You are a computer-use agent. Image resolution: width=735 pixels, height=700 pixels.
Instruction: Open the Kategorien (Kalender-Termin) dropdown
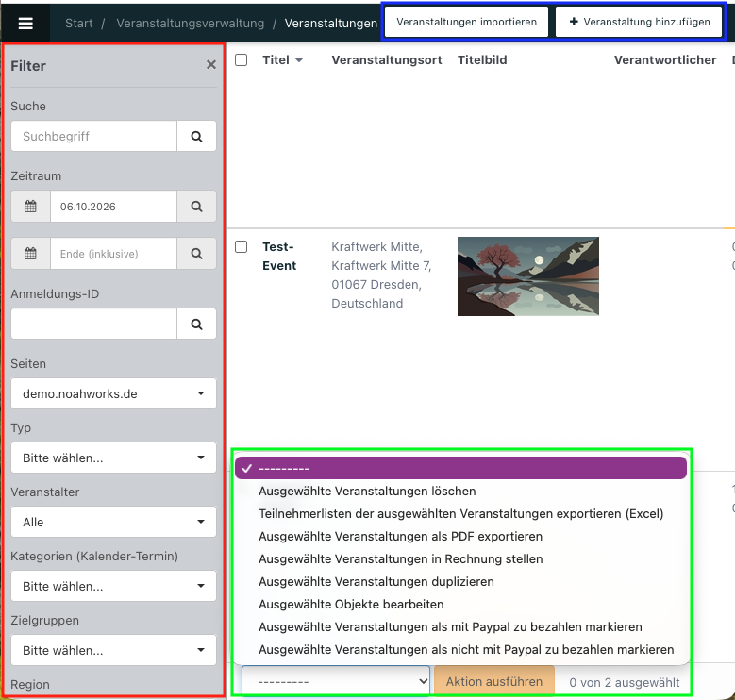click(113, 586)
